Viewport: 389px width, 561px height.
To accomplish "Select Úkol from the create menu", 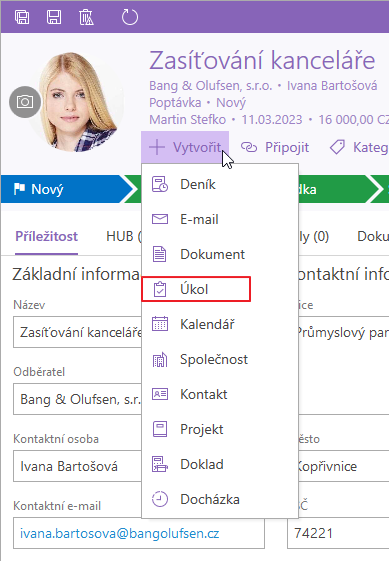I will click(x=220, y=289).
